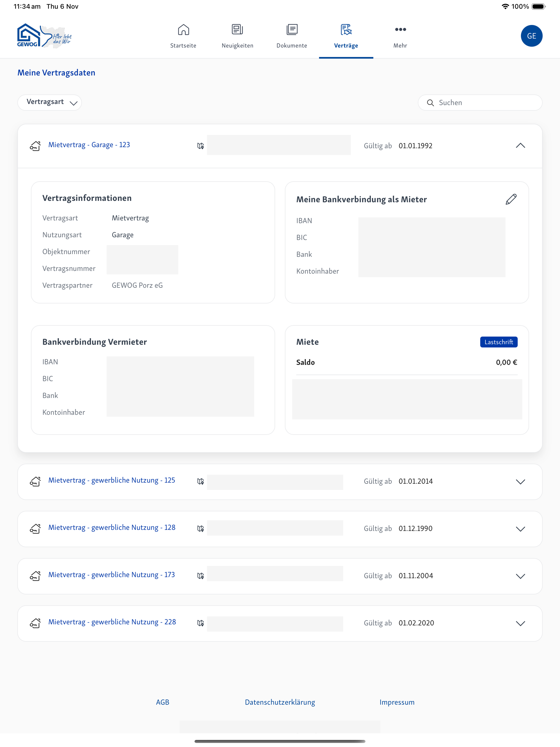Click the battery indicator in status bar
Screen dimensions: 560x747
pos(538,7)
